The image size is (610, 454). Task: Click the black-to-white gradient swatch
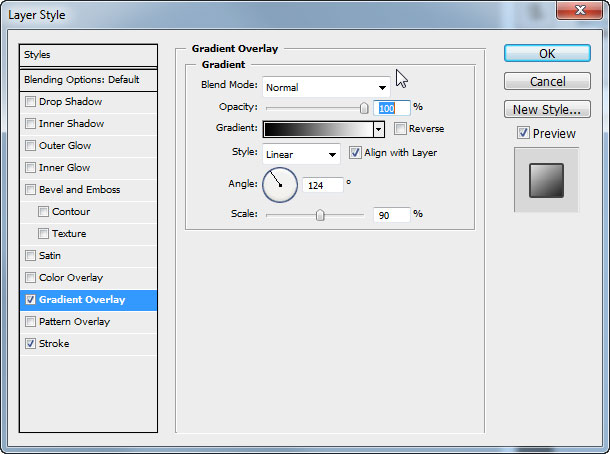point(317,129)
